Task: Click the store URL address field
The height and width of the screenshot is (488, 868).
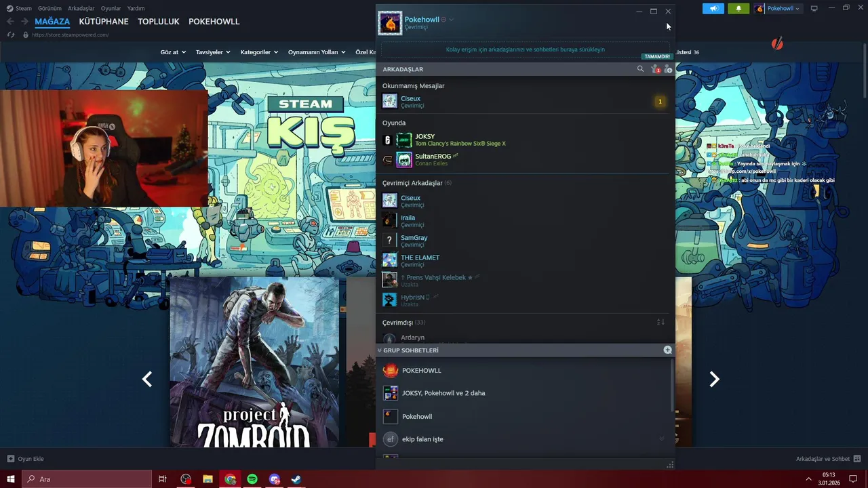Action: (x=70, y=35)
